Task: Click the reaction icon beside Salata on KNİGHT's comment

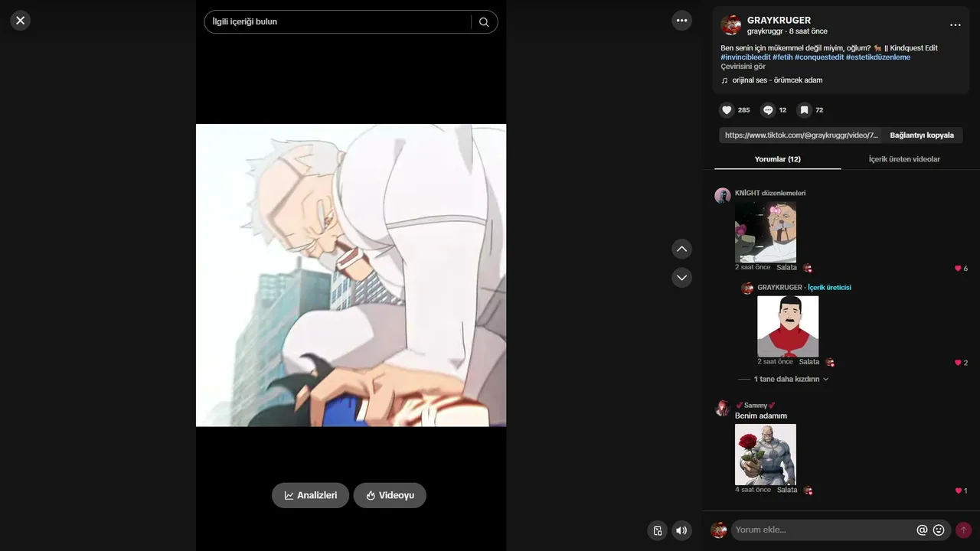Action: (808, 268)
